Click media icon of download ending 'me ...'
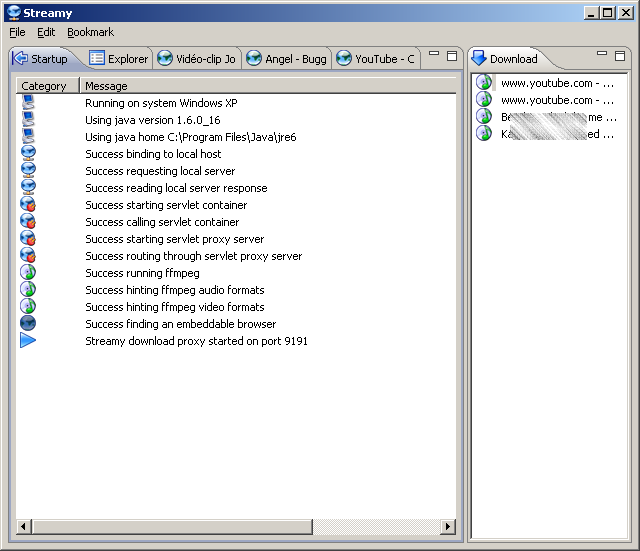 [x=484, y=116]
